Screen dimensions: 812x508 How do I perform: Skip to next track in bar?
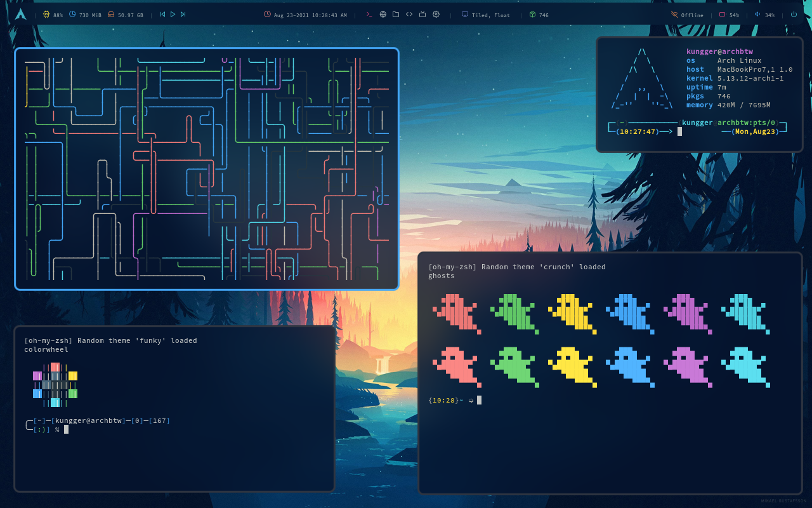(x=183, y=14)
